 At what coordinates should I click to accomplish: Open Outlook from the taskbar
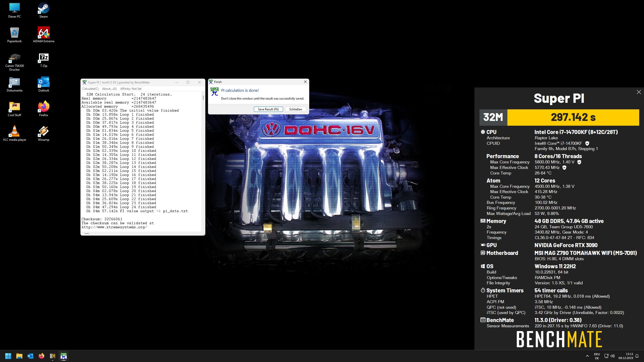(30, 356)
